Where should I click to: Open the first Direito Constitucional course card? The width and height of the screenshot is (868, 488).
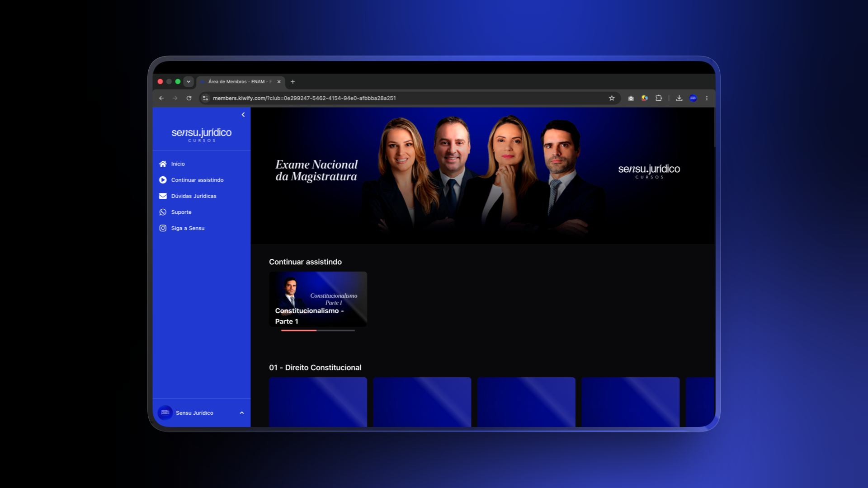[318, 402]
